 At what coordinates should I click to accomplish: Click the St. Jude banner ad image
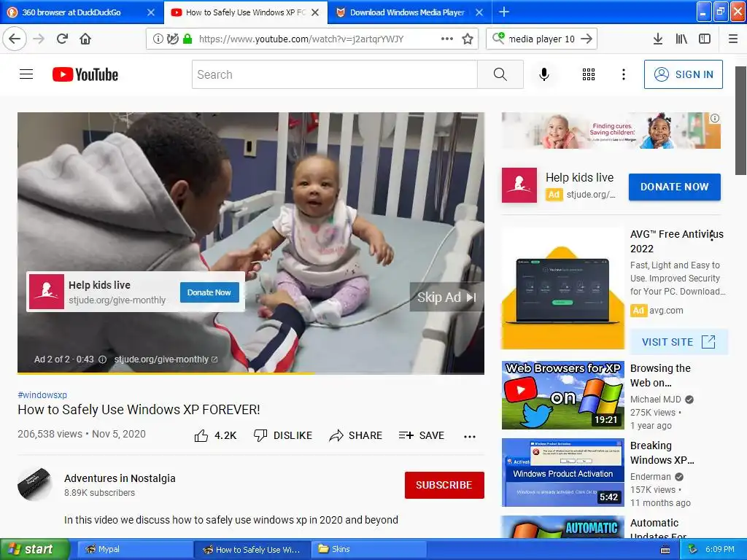(611, 131)
